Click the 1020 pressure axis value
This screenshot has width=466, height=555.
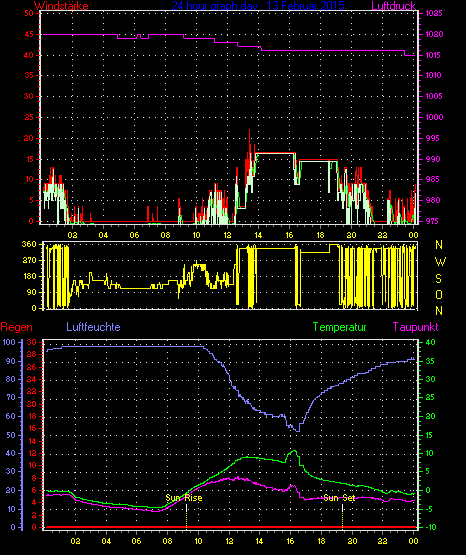point(434,34)
